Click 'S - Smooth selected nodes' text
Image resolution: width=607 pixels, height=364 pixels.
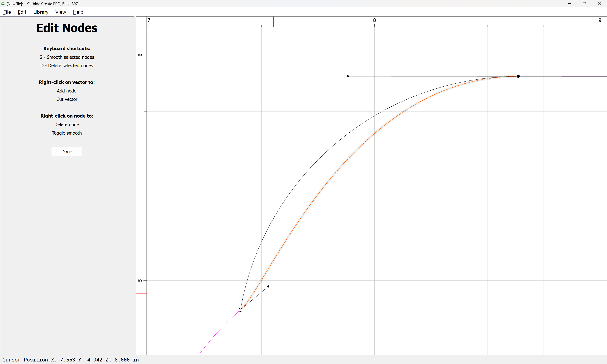tap(67, 57)
